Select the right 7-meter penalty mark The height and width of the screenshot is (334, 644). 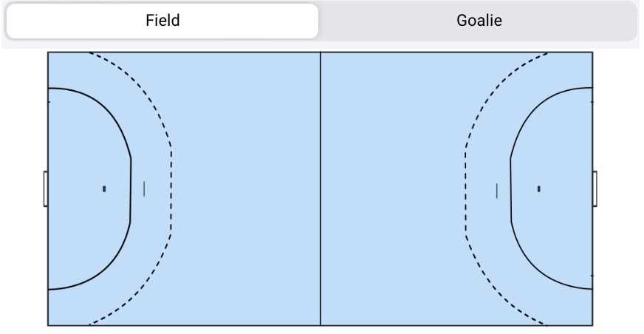497,190
